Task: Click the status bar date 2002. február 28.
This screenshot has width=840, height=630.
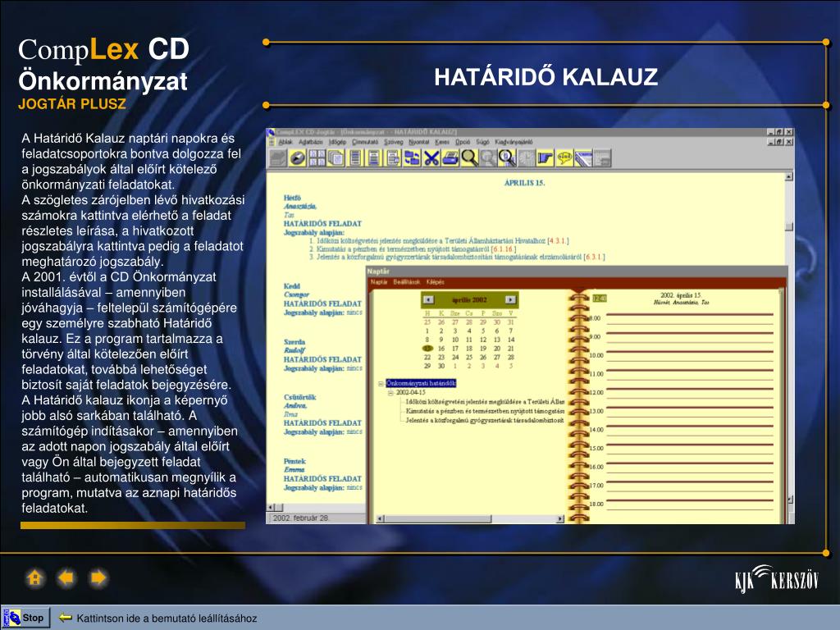Action: click(300, 518)
